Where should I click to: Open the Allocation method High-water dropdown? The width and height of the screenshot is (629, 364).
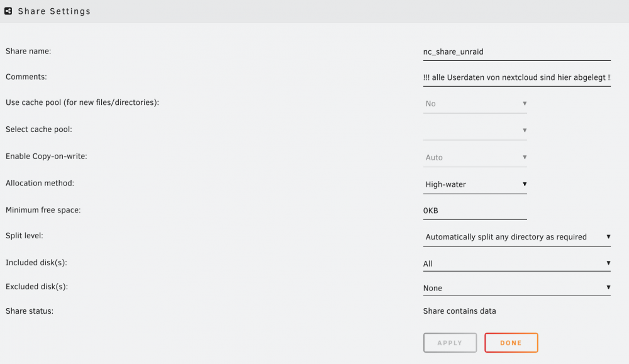[475, 184]
